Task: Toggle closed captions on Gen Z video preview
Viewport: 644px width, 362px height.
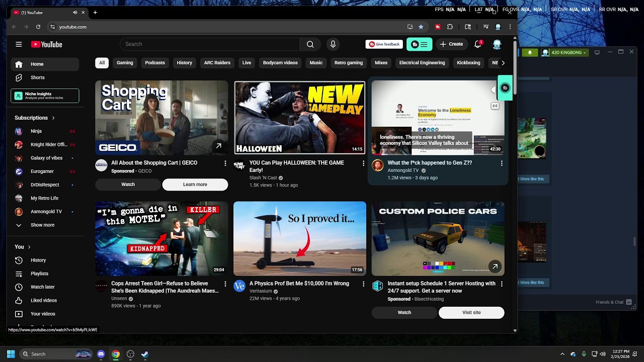Action: click(x=495, y=106)
